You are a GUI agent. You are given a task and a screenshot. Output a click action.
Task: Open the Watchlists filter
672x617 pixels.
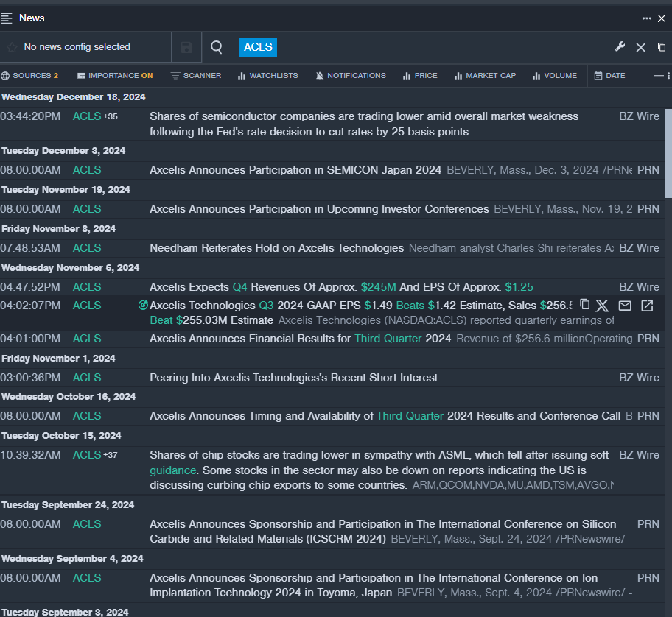(x=267, y=75)
